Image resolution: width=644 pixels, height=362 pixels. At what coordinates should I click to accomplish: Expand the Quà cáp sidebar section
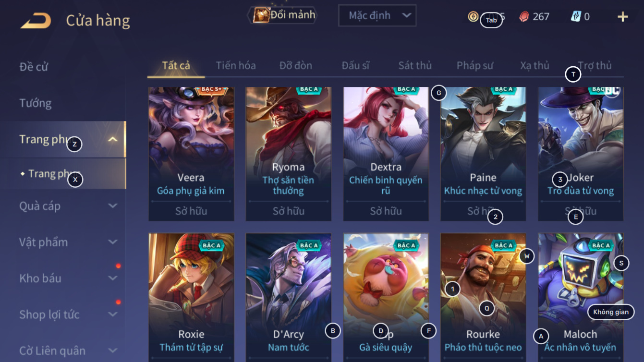pyautogui.click(x=113, y=206)
